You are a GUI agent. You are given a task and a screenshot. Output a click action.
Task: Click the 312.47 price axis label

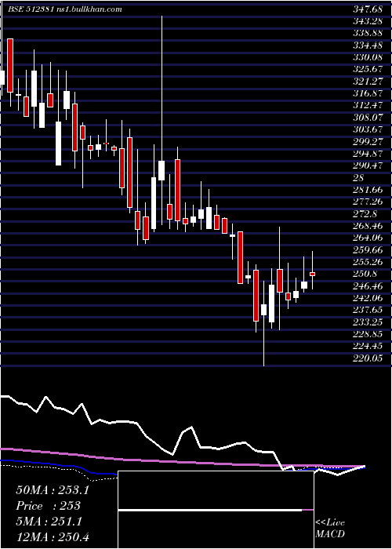pyautogui.click(x=367, y=105)
